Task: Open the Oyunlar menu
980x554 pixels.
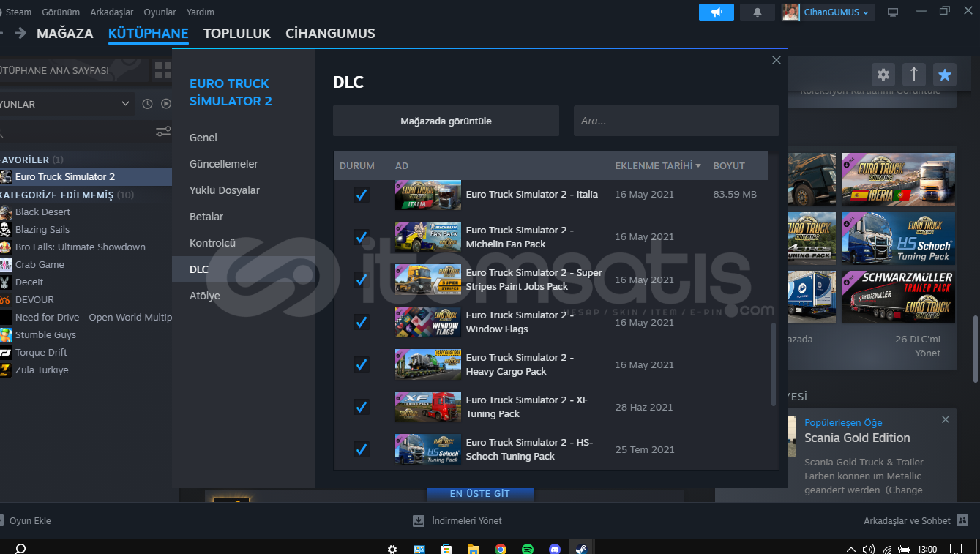Action: tap(160, 12)
